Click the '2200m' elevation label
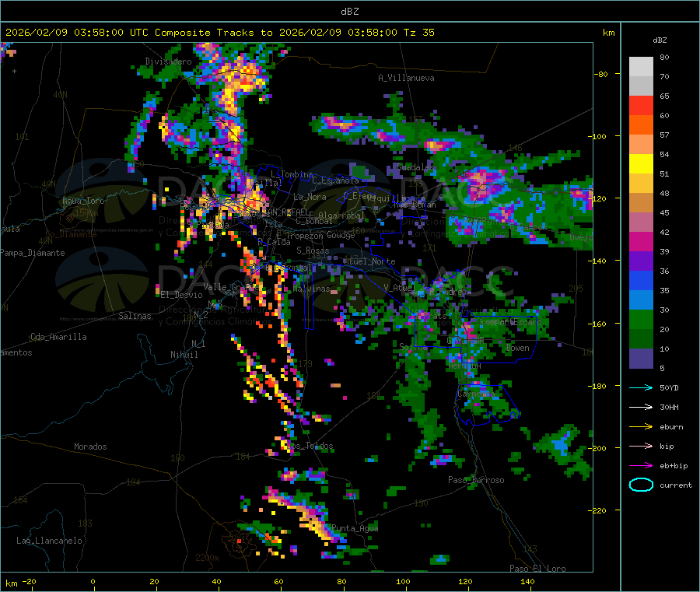 coord(207,558)
